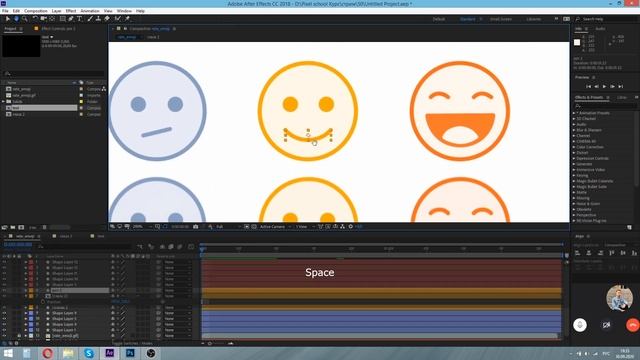Click the Draft 3D icon in timeline
Image resolution: width=640 pixels, height=360 pixels.
151,247
